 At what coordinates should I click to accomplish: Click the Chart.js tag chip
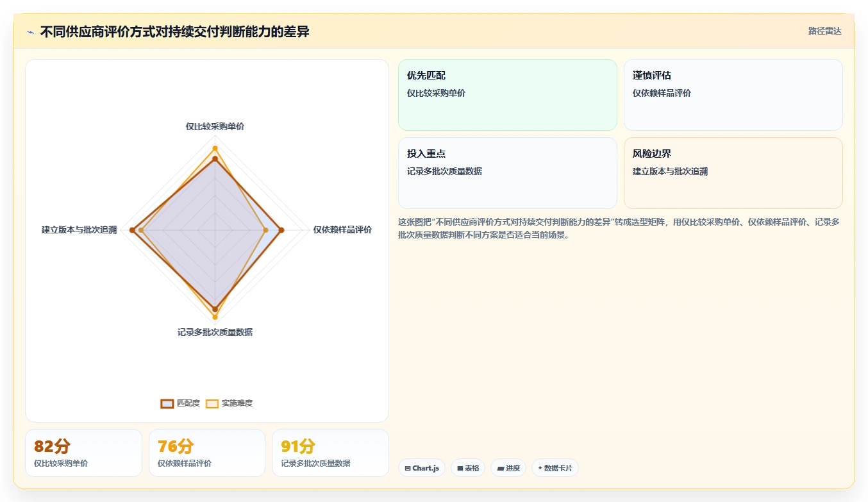point(422,468)
